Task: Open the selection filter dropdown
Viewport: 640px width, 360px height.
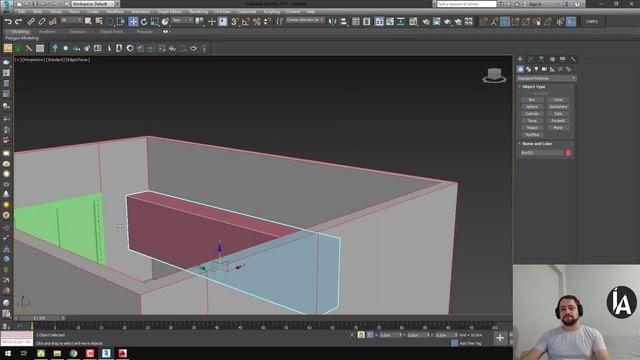Action: [71, 20]
